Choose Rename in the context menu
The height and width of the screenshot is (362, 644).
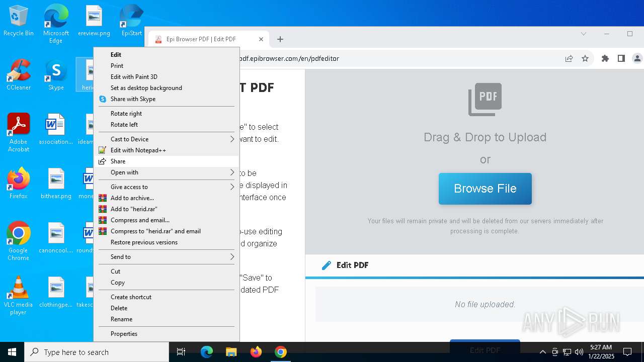[x=167, y=319]
